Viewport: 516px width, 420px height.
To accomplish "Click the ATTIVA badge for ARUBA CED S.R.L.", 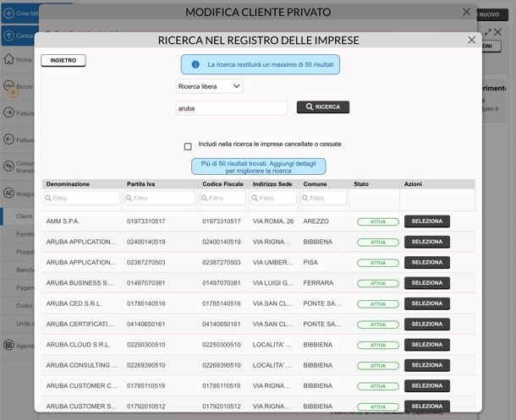I will (378, 304).
